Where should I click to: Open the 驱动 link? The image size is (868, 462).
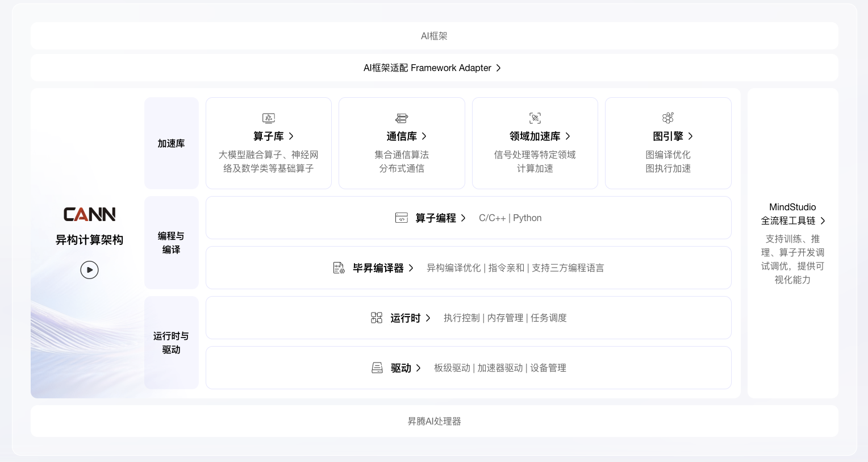401,368
